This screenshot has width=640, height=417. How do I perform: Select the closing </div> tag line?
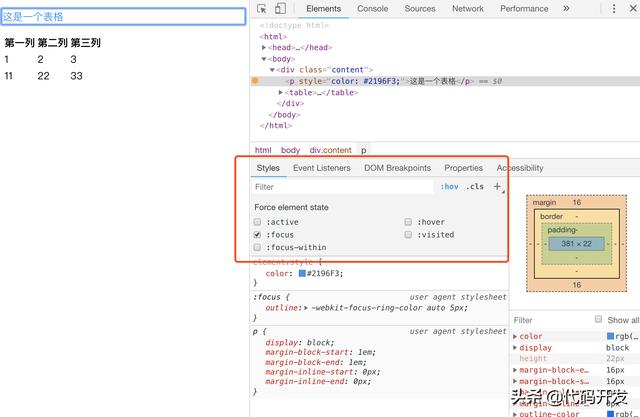[290, 103]
